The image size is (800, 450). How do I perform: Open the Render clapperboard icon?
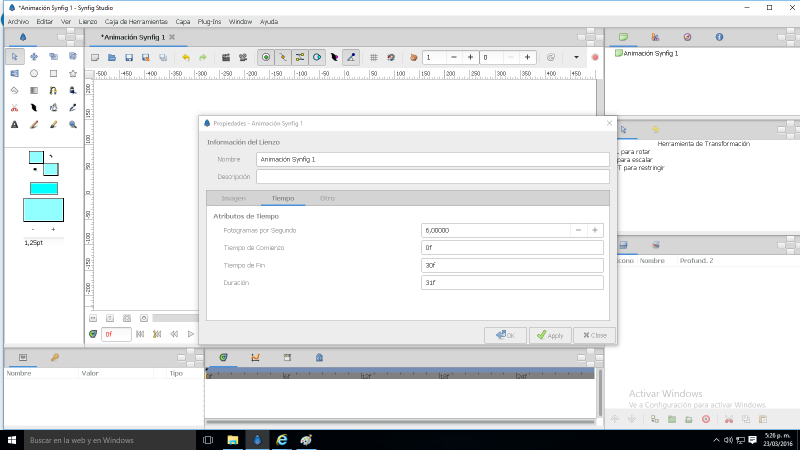[x=227, y=58]
